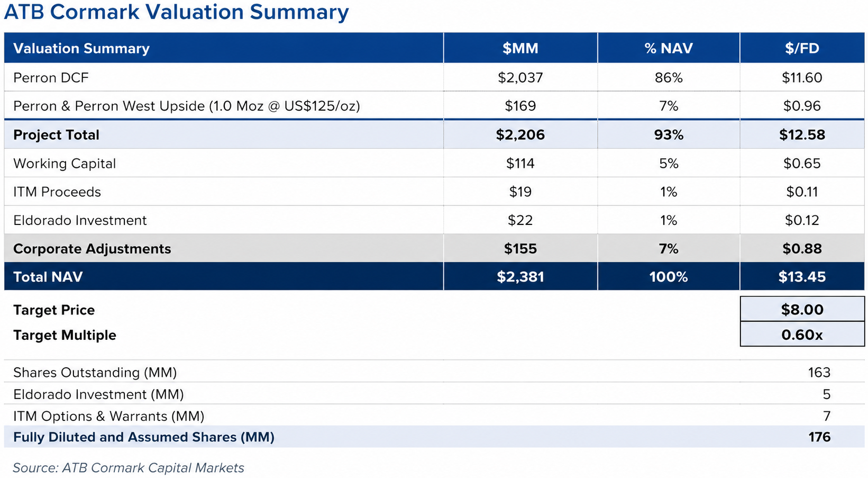Select the "0.60x" target multiple box
The height and width of the screenshot is (478, 868).
click(802, 334)
